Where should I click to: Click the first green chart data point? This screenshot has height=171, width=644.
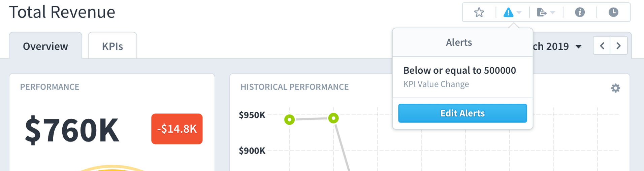(x=289, y=119)
